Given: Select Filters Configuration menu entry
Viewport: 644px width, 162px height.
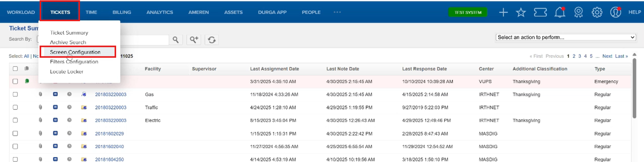Looking at the screenshot, I should click(74, 61).
